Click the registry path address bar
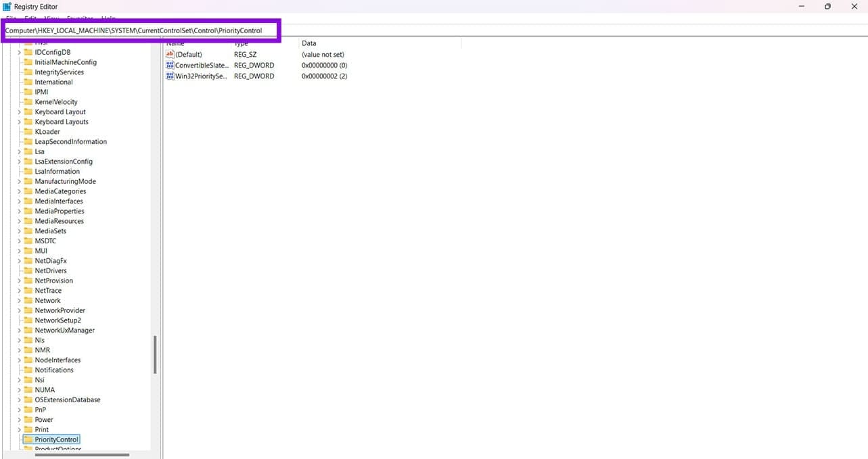 [141, 30]
